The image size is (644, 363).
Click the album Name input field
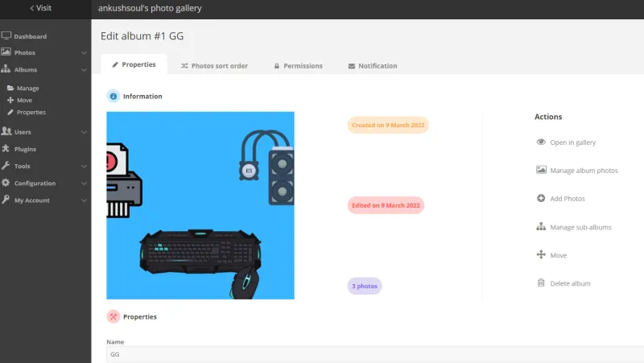(x=370, y=354)
